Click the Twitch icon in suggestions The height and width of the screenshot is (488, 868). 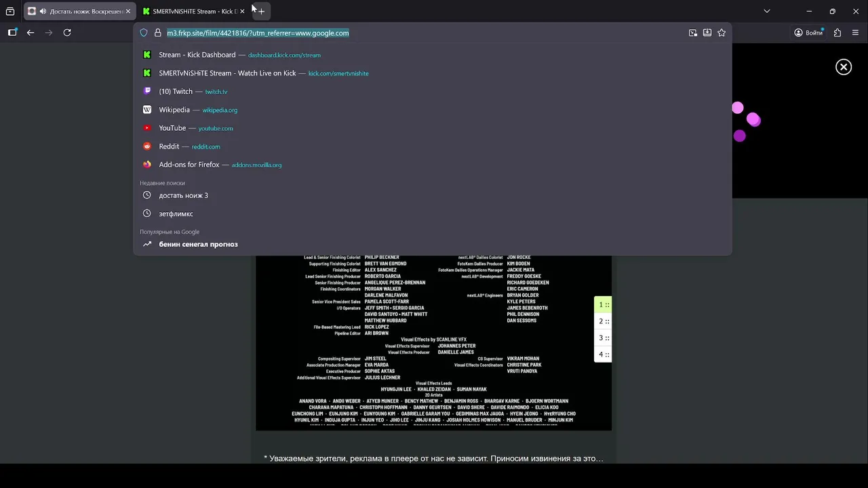click(x=147, y=91)
